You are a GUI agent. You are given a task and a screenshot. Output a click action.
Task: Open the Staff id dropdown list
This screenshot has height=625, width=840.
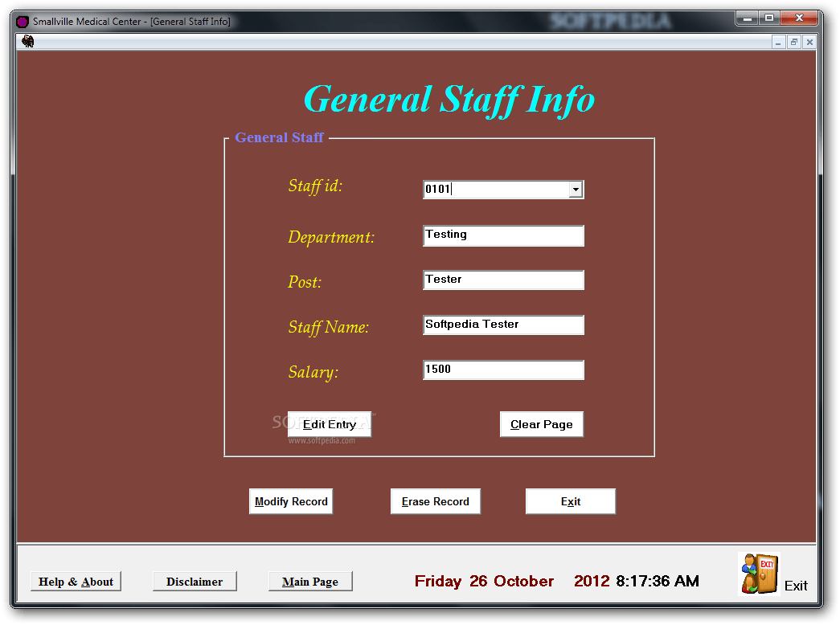(x=576, y=189)
